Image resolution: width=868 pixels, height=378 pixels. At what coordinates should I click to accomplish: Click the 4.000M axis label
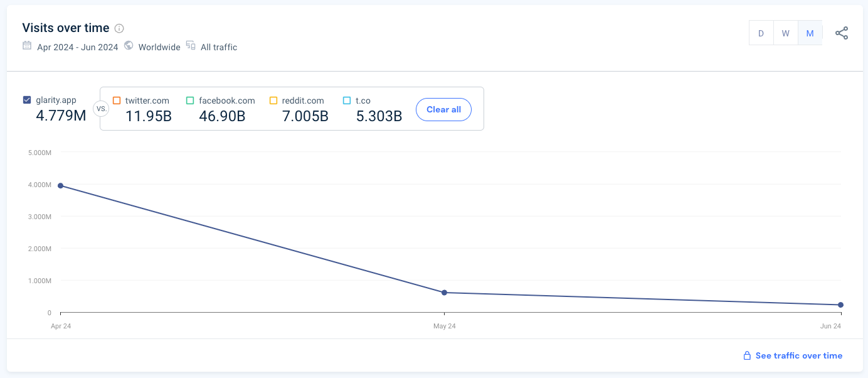(x=40, y=185)
